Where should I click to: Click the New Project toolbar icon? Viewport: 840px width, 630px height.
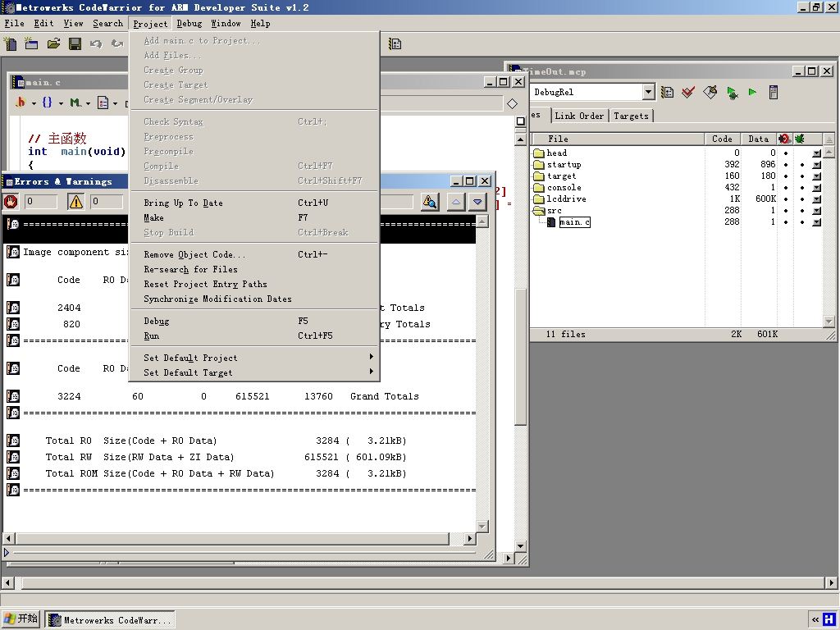coord(31,43)
